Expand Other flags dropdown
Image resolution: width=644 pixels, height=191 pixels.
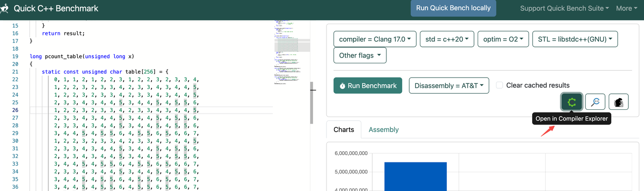[x=360, y=55]
